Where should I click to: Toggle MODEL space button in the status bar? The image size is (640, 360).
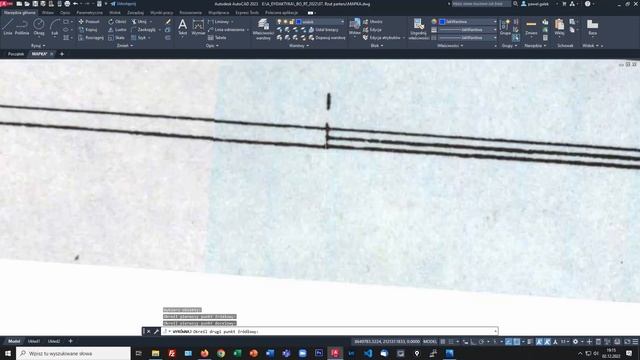pyautogui.click(x=430, y=342)
